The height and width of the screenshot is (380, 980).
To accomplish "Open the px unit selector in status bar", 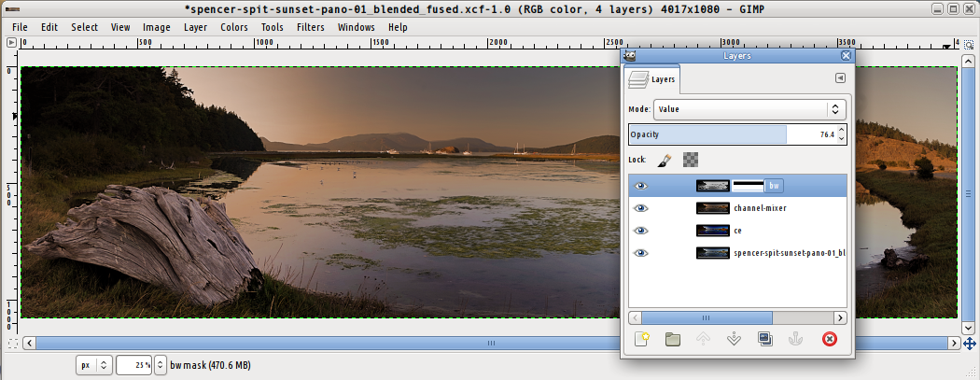I will pyautogui.click(x=93, y=365).
